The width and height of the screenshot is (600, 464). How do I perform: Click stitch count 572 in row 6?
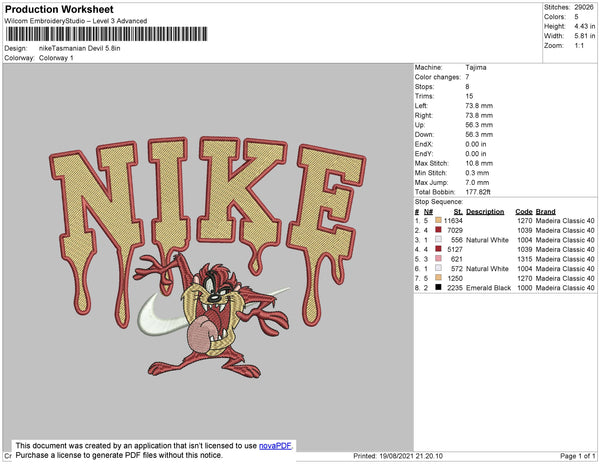tap(457, 269)
